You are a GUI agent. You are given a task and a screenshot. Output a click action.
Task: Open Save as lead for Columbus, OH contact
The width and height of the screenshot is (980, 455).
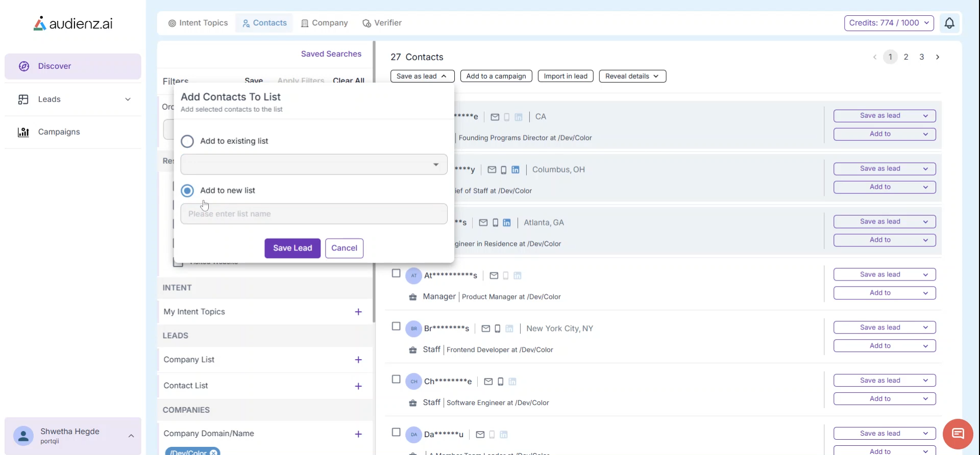885,169
